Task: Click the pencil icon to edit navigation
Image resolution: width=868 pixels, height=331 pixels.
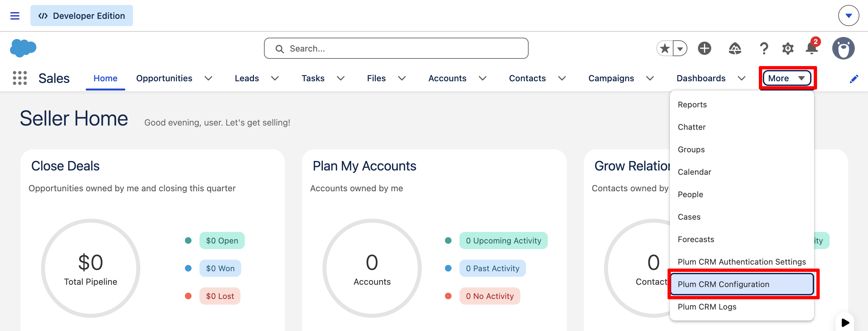Action: click(853, 79)
